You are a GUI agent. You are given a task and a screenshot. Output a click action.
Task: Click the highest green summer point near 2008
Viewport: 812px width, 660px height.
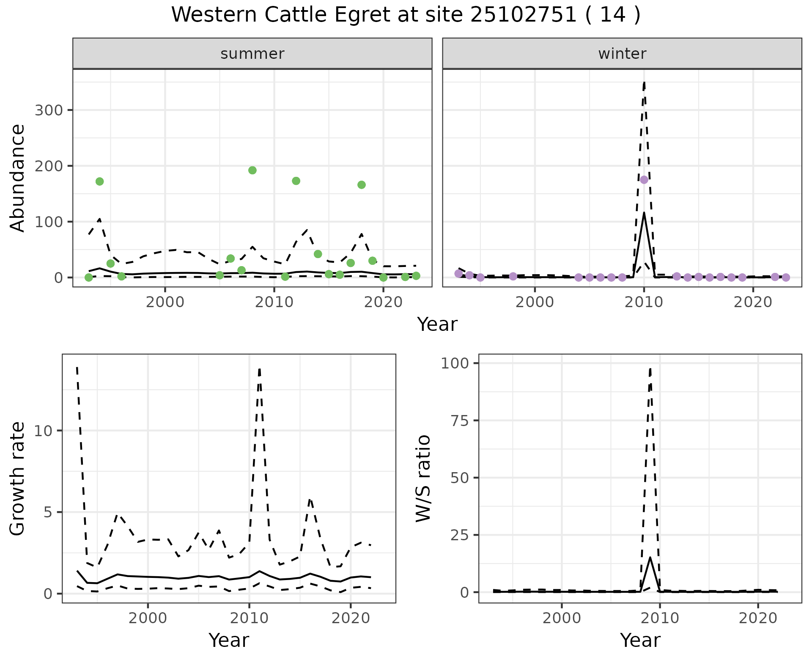(252, 170)
